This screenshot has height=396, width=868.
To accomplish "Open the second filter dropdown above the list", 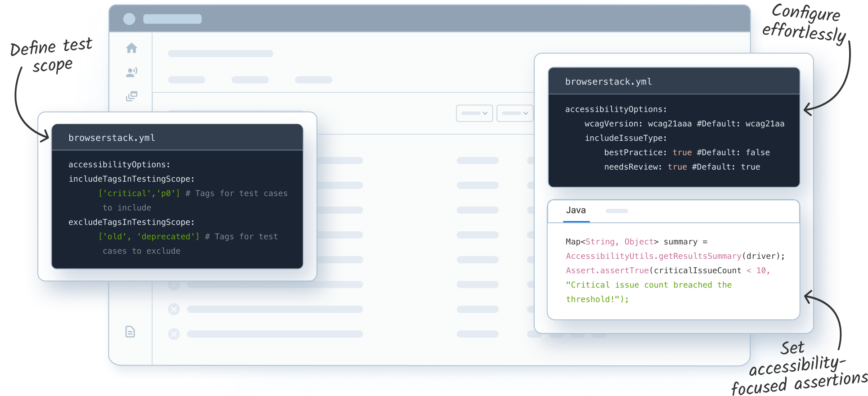I will [515, 113].
